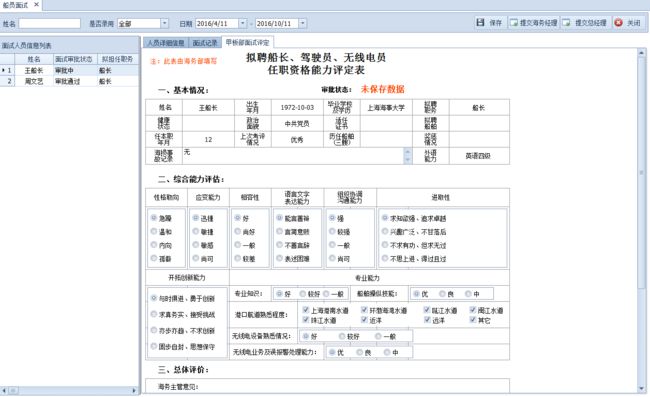650x397 pixels.
Task: Select 敏捷 response ability radio
Action: pyautogui.click(x=196, y=232)
